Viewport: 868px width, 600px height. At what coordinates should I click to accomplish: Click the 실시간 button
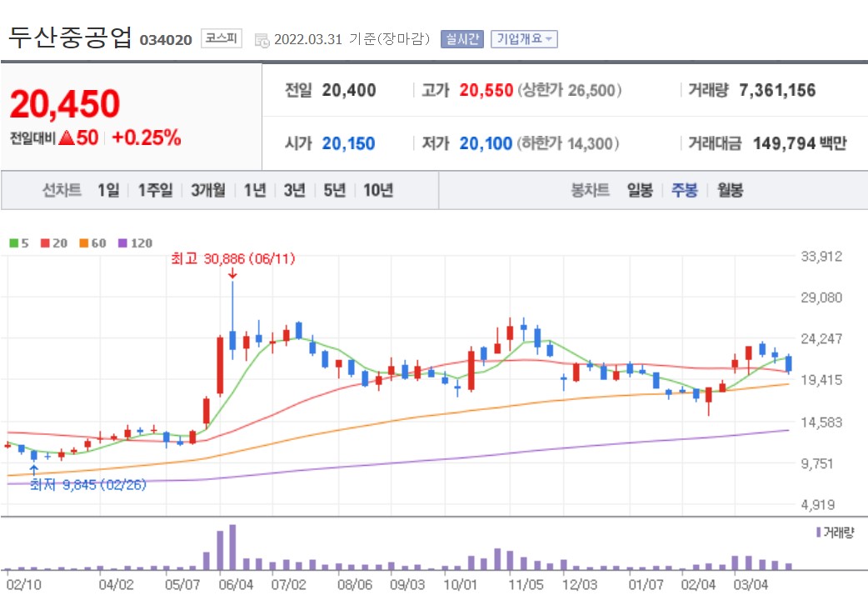pyautogui.click(x=462, y=39)
